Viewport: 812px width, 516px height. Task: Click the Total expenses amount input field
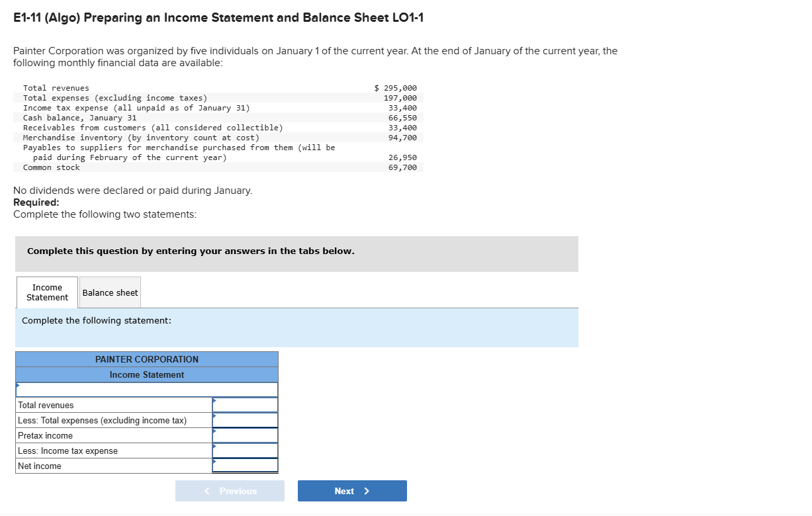tap(246, 420)
